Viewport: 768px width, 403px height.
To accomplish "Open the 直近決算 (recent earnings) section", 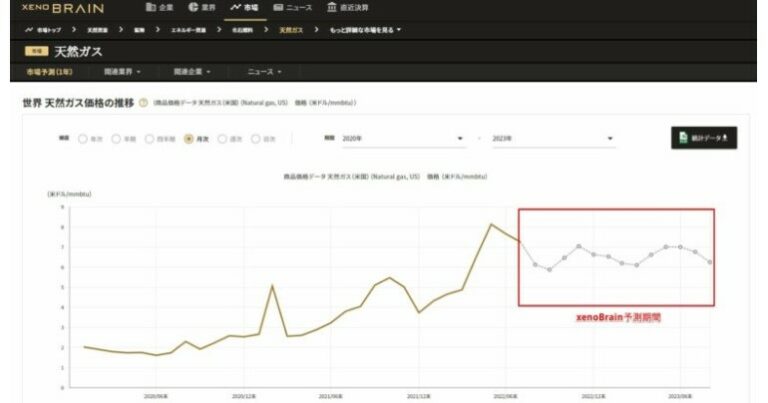I will [348, 7].
